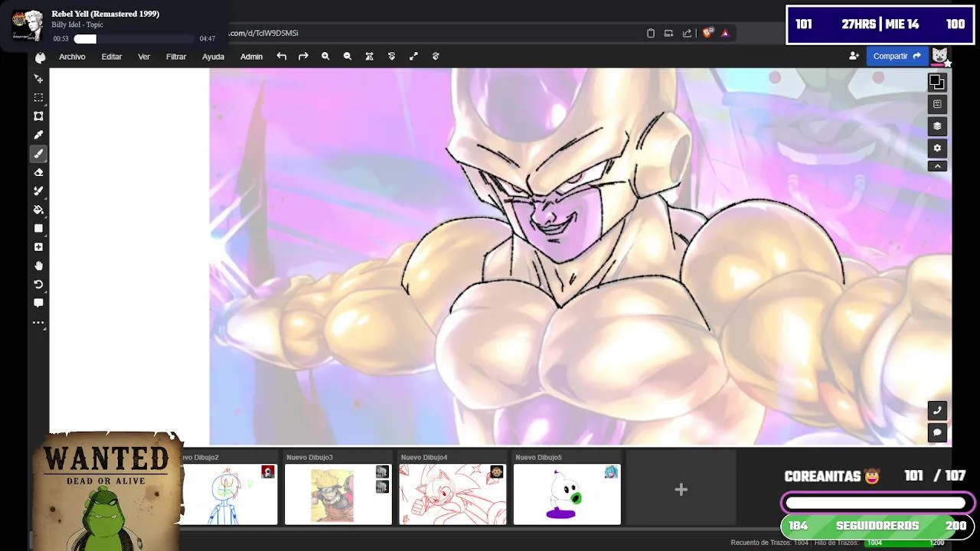Click the music player progress bar

[x=133, y=39]
